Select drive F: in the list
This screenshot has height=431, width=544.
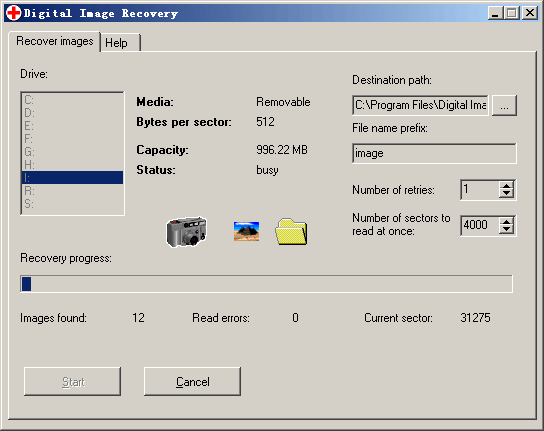[72, 139]
